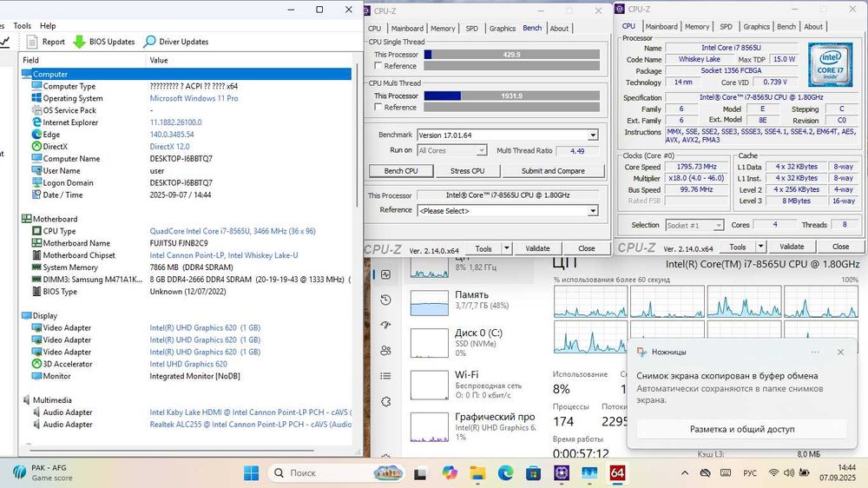Viewport: 868px width, 488px height.
Task: Click Validate in the CPU-Z Bench window
Action: click(x=537, y=248)
